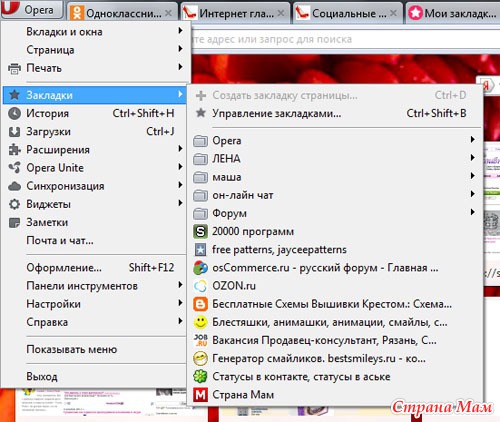Screen dimensions: 500x422
Task: Open free patterns, jayceepatterns bookmark
Action: 335,250
